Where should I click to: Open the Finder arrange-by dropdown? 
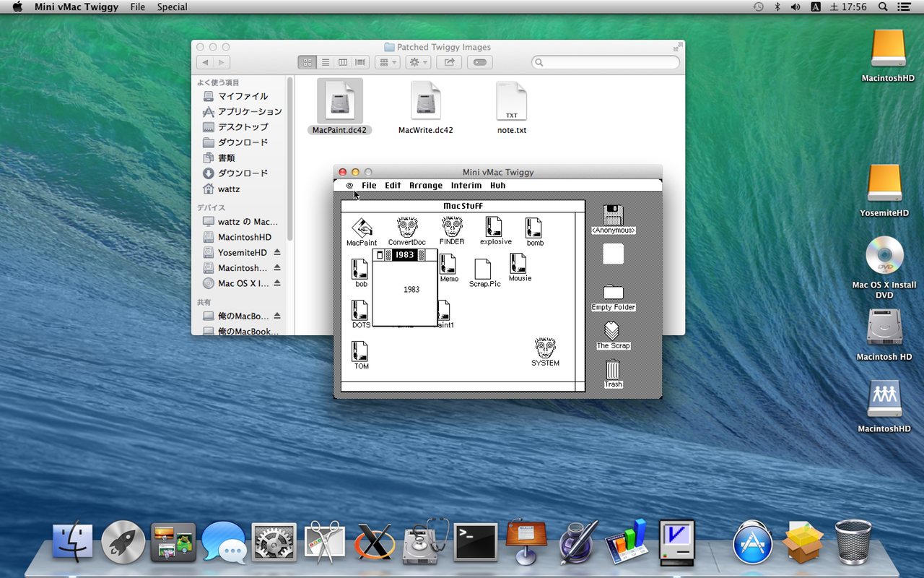tap(388, 63)
